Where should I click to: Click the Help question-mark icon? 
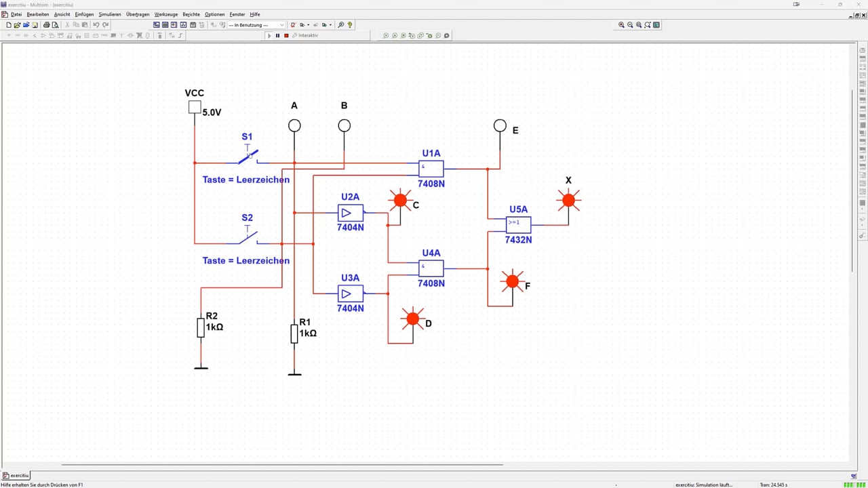pyautogui.click(x=350, y=25)
